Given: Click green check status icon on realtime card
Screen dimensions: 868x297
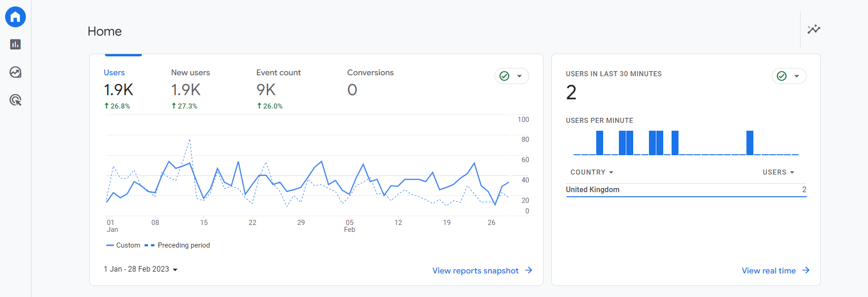Looking at the screenshot, I should pos(782,76).
